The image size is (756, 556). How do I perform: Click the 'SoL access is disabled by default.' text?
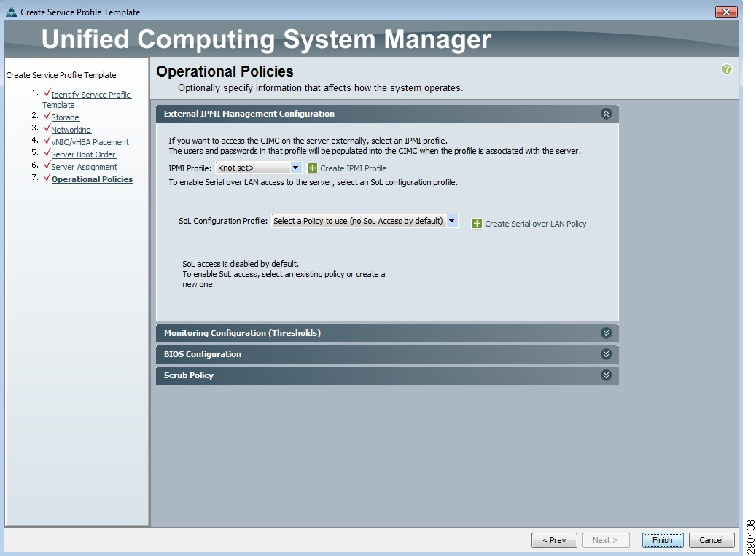click(x=241, y=264)
